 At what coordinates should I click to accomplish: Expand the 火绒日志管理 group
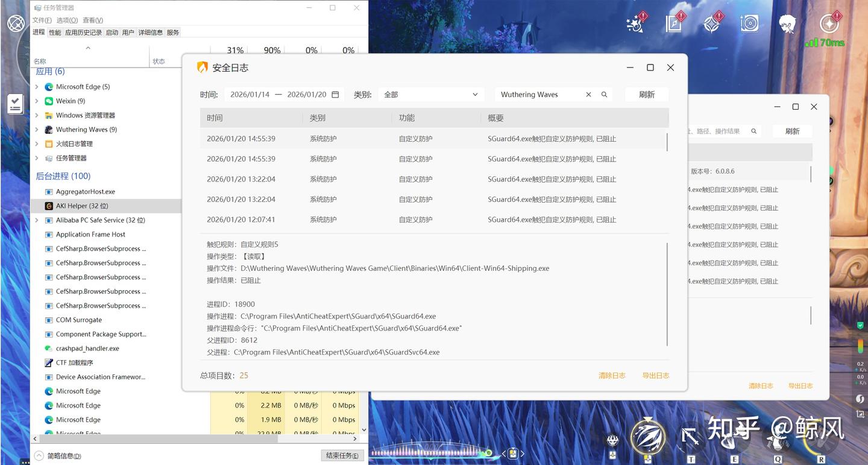(37, 144)
